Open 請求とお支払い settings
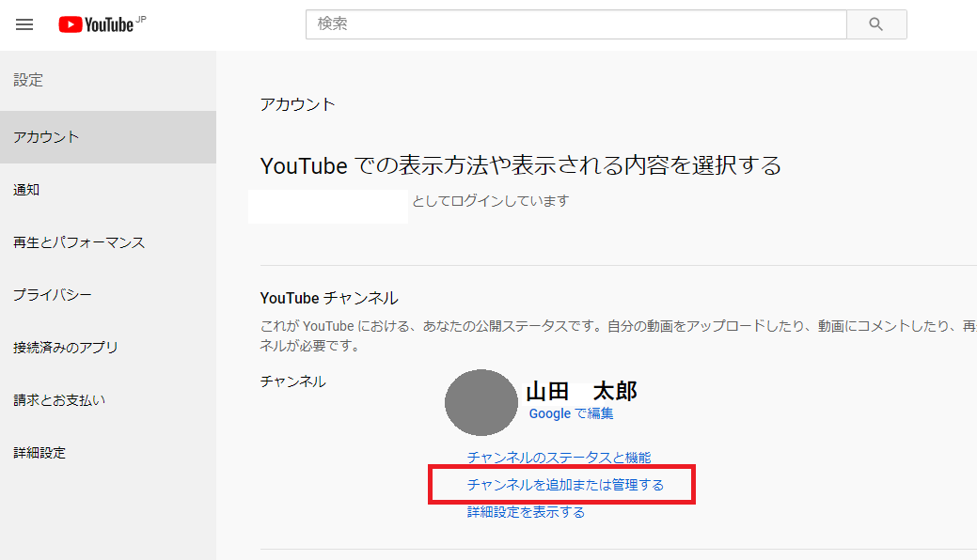Image resolution: width=977 pixels, height=560 pixels. (108, 400)
